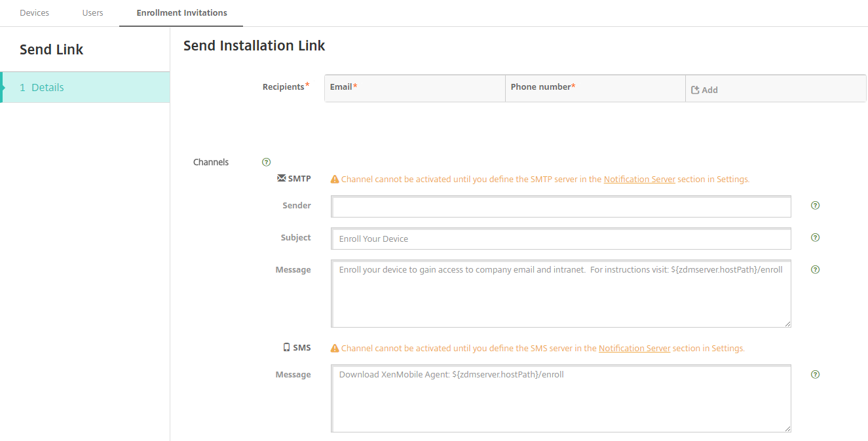Image resolution: width=868 pixels, height=441 pixels.
Task: Click the Add recipient icon
Action: point(696,90)
